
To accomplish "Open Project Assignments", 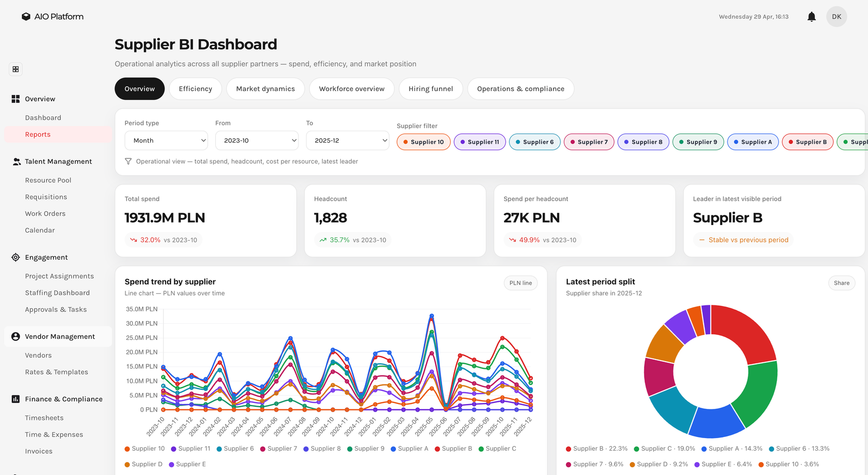I will coord(59,277).
